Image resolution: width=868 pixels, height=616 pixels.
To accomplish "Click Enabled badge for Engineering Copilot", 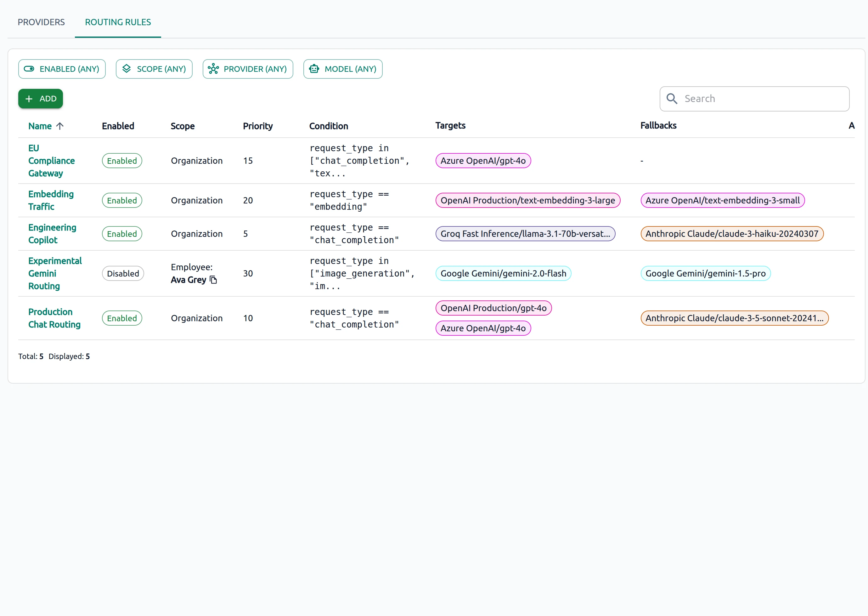I will pyautogui.click(x=122, y=234).
